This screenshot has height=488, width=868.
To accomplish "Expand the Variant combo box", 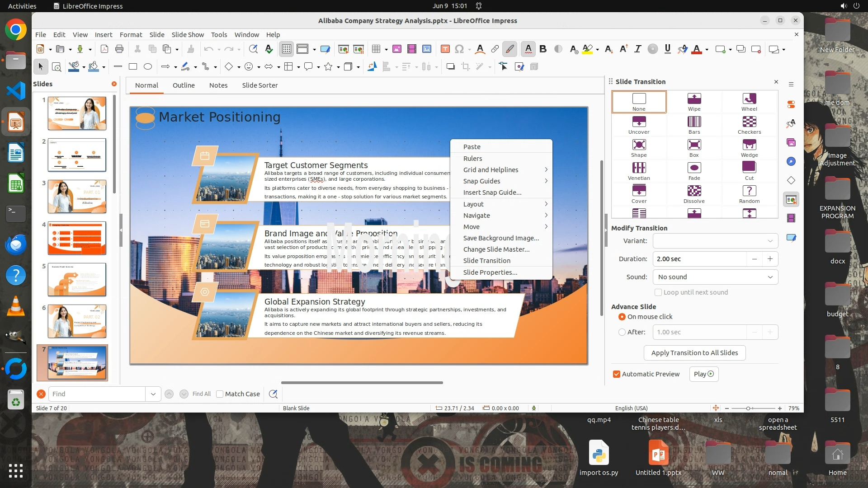I will (x=715, y=241).
